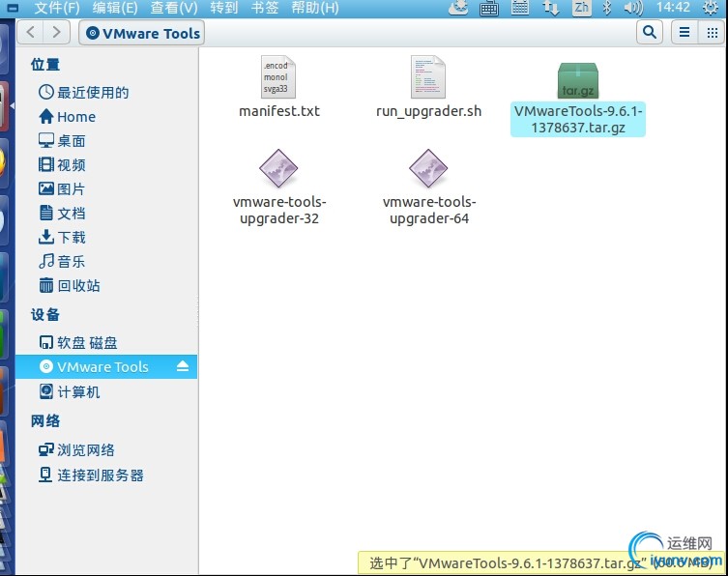The width and height of the screenshot is (728, 576).
Task: Select VMware Tools device in the sidebar
Action: (106, 366)
